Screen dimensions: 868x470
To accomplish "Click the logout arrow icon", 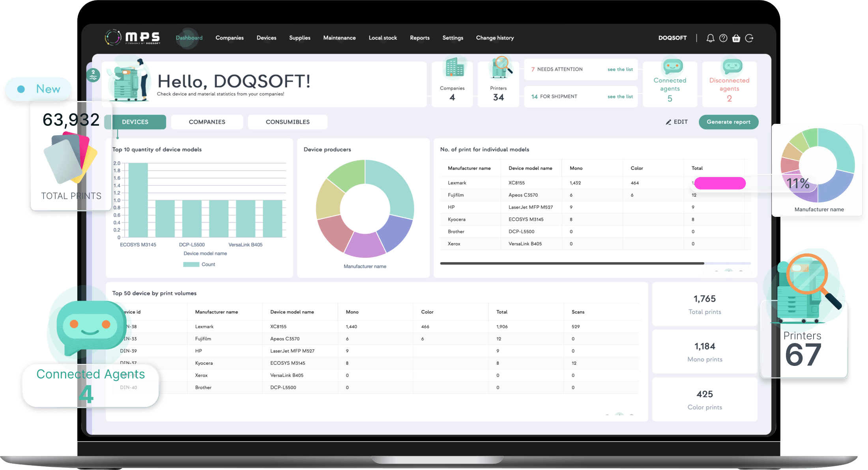I will click(749, 38).
